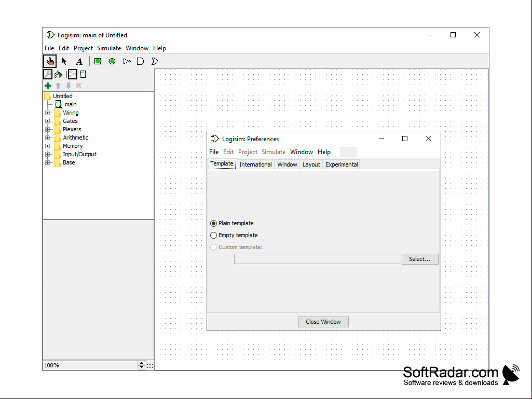Open the Layout preferences tab
The height and width of the screenshot is (399, 532).
pos(311,164)
